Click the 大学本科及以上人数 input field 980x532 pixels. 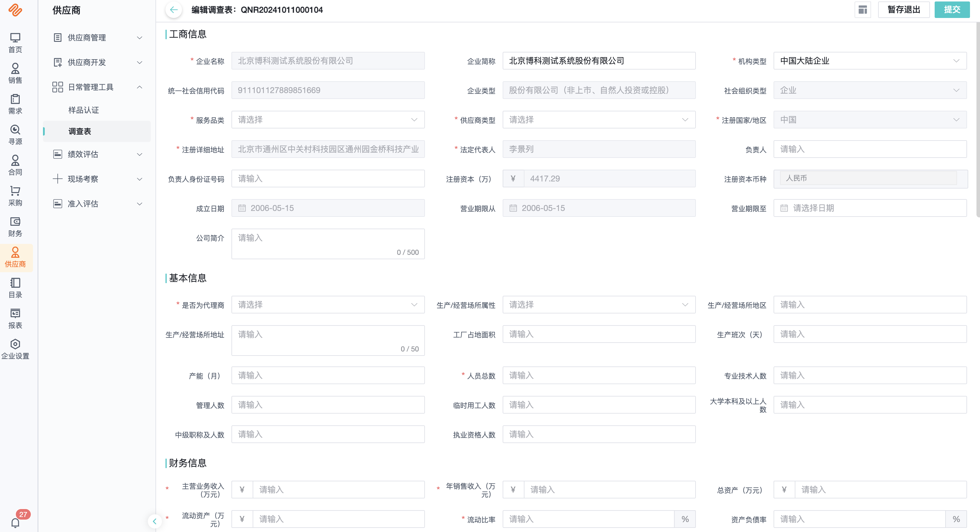point(870,405)
